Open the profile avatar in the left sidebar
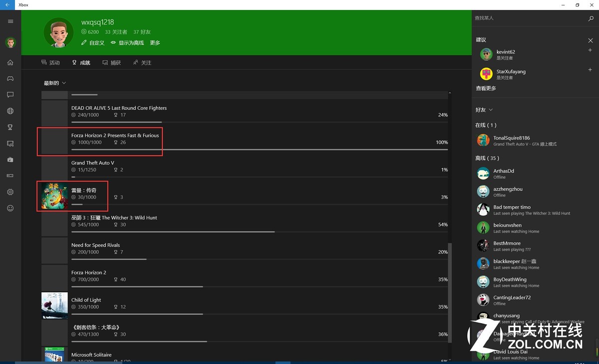599x364 pixels. [x=10, y=43]
